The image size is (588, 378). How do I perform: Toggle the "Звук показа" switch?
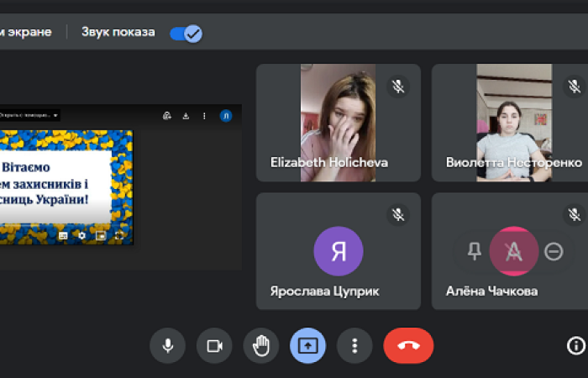pyautogui.click(x=185, y=33)
